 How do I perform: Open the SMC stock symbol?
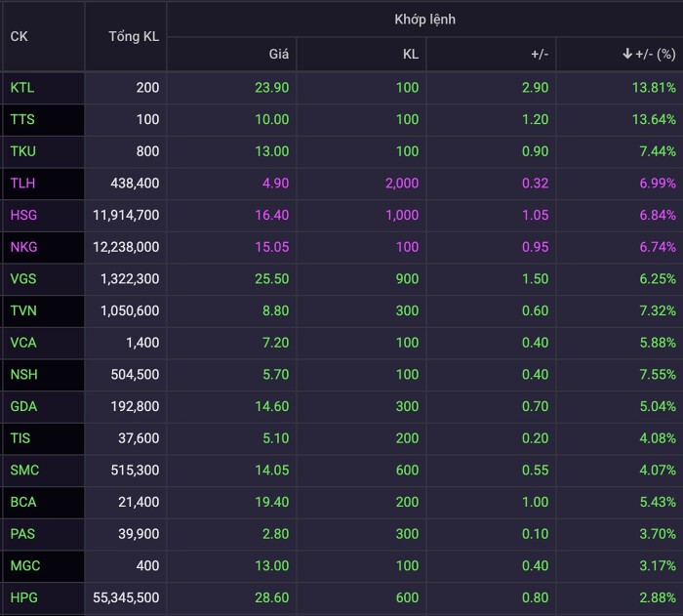(x=23, y=471)
